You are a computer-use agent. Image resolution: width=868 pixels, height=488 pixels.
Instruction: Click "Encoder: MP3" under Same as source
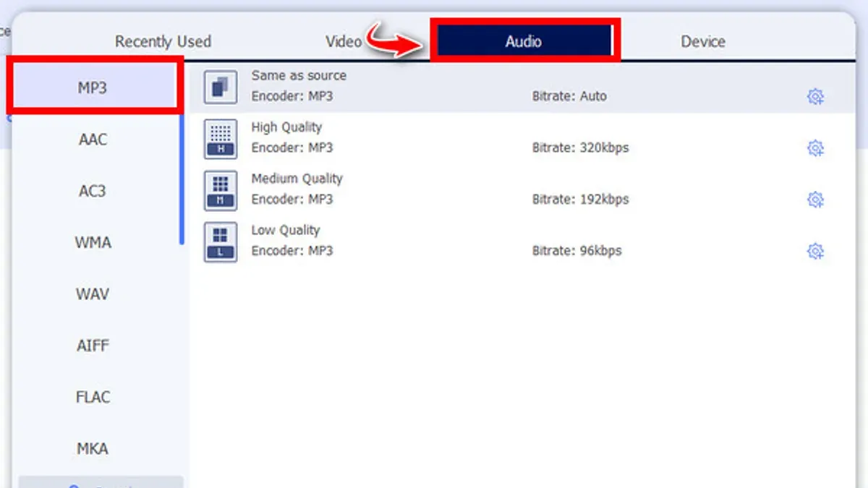pyautogui.click(x=292, y=96)
